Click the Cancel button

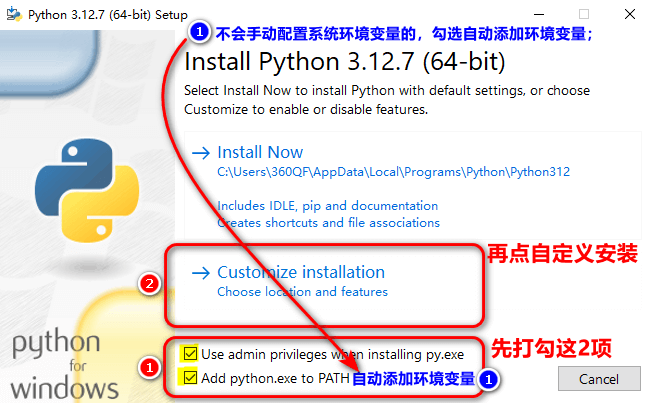click(598, 378)
